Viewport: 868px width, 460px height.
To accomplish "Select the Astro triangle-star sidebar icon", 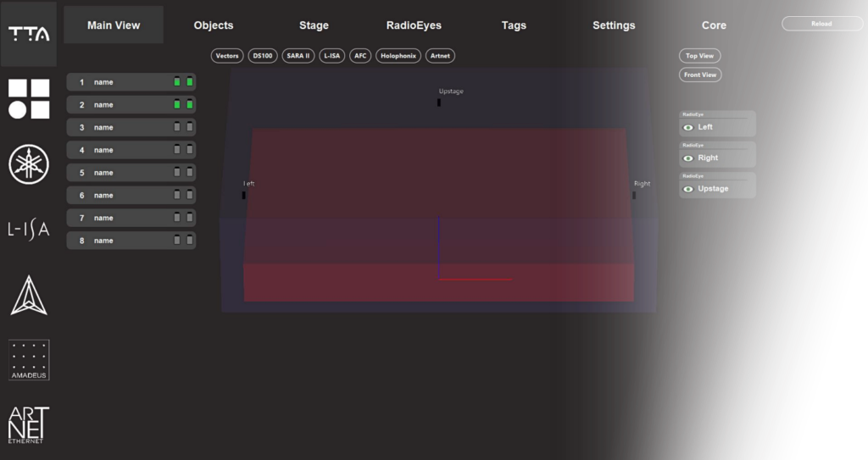I will pyautogui.click(x=29, y=295).
